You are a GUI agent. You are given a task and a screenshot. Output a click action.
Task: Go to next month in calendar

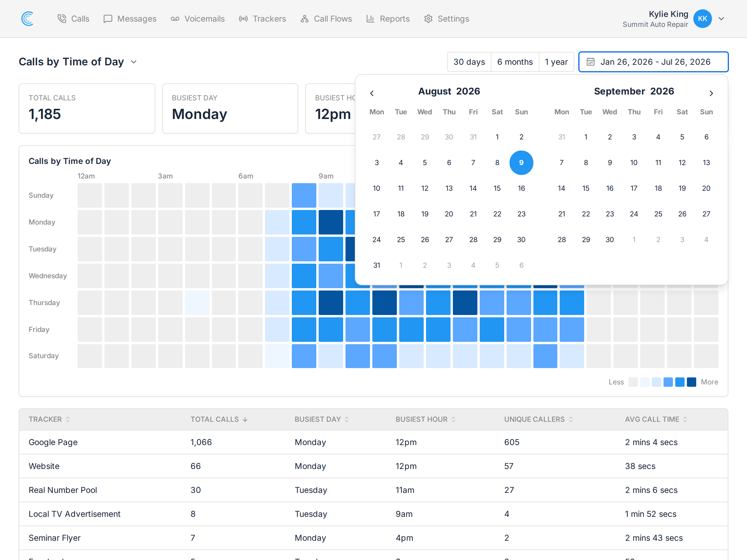coord(711,93)
